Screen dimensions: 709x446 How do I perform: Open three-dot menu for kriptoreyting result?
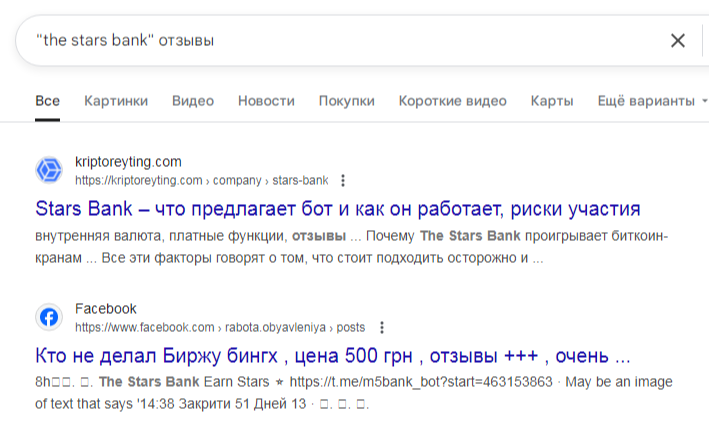(x=343, y=181)
